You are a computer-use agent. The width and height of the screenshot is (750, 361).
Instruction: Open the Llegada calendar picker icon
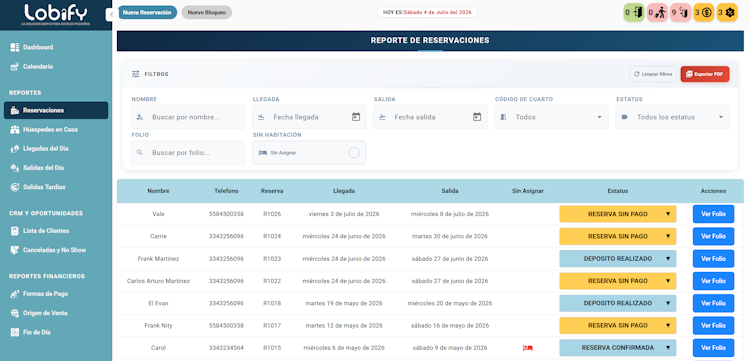(356, 117)
